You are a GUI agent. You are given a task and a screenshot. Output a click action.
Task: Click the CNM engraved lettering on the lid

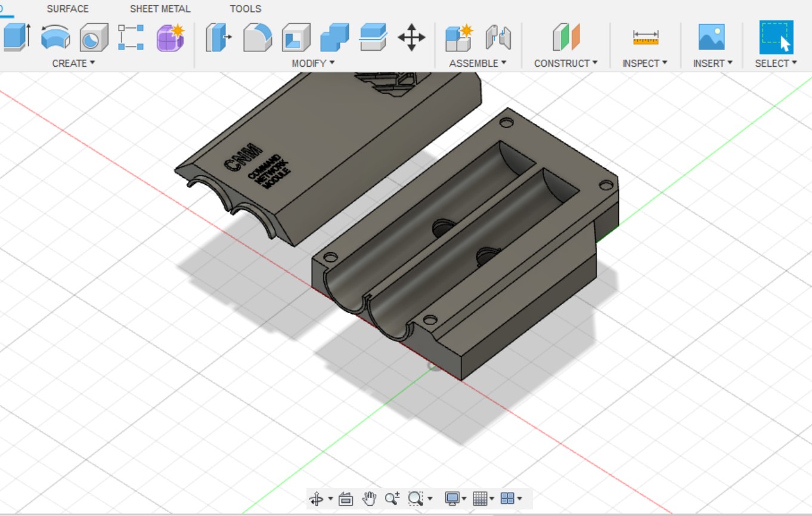[x=242, y=157]
